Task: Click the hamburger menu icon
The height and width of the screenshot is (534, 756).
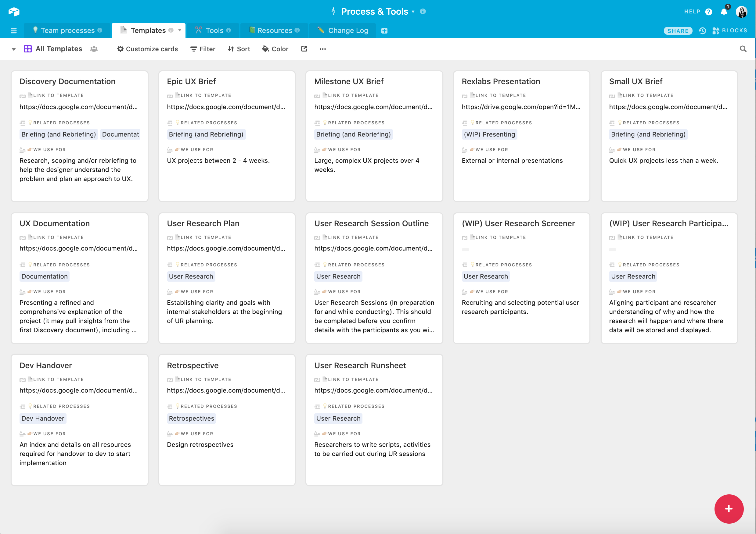Action: 13,30
